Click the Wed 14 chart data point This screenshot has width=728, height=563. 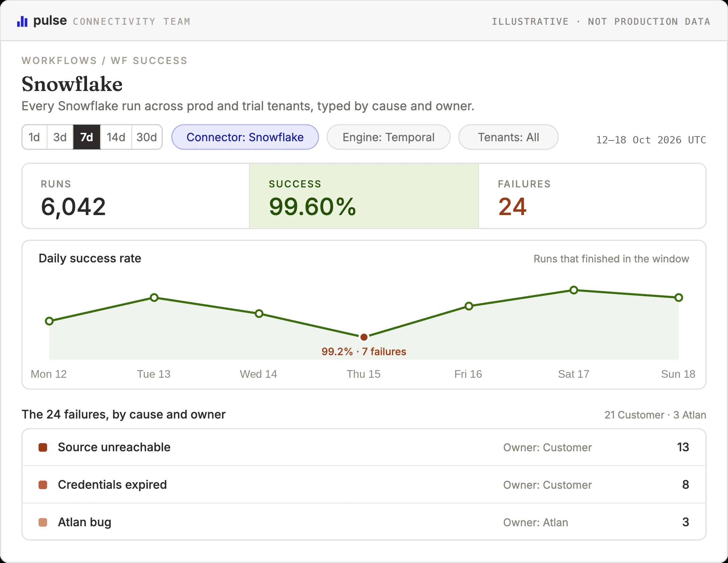(259, 314)
